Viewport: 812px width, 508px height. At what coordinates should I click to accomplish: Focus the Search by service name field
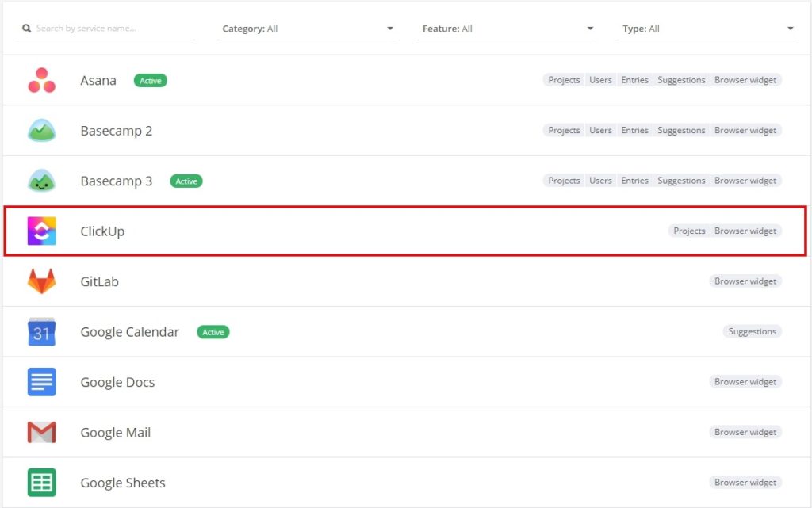106,29
